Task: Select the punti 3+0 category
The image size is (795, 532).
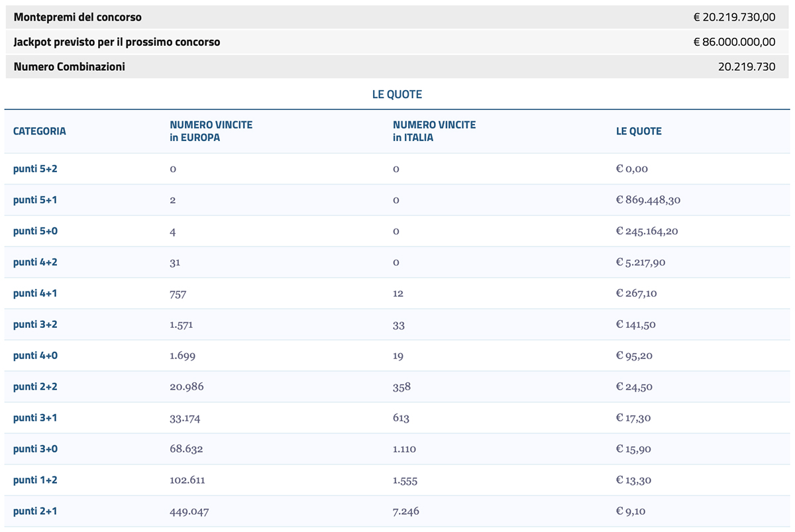Action: 34,449
